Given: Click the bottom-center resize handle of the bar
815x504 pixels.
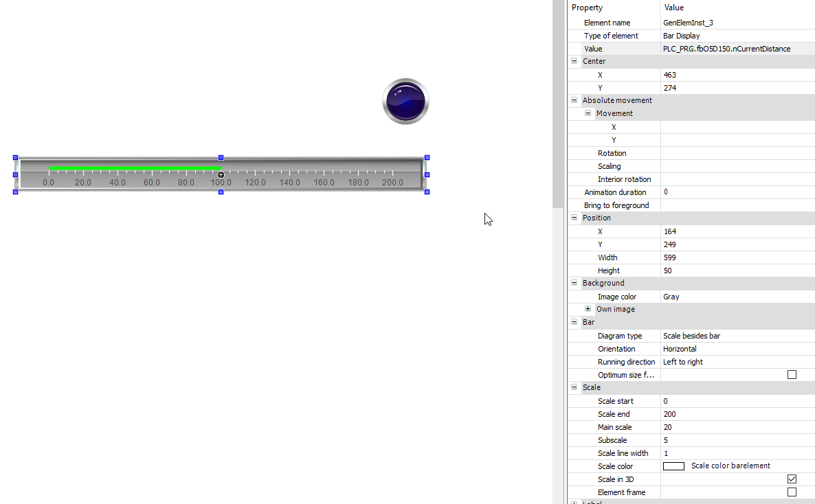Looking at the screenshot, I should tap(221, 192).
